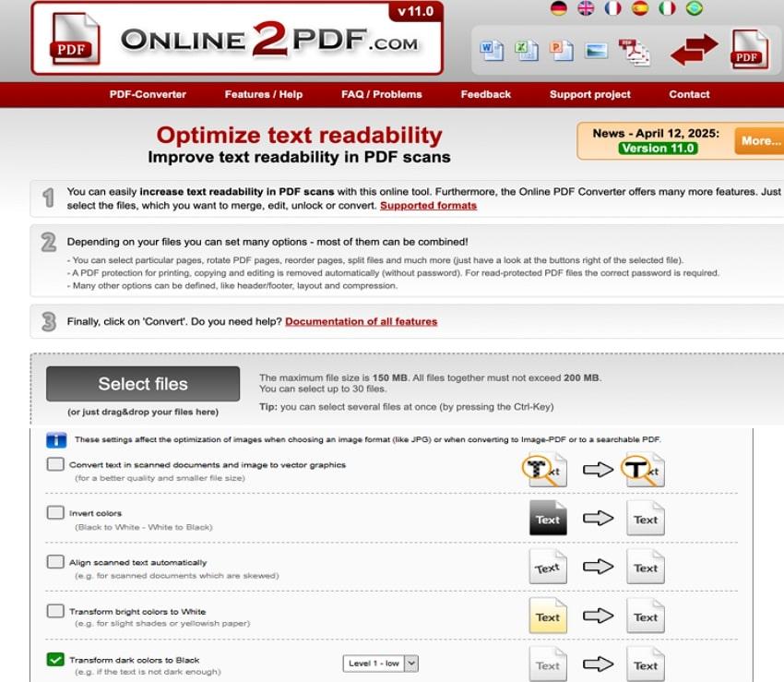Click the Optimize text readability heading
Screen dimensions: 784x682
click(299, 135)
